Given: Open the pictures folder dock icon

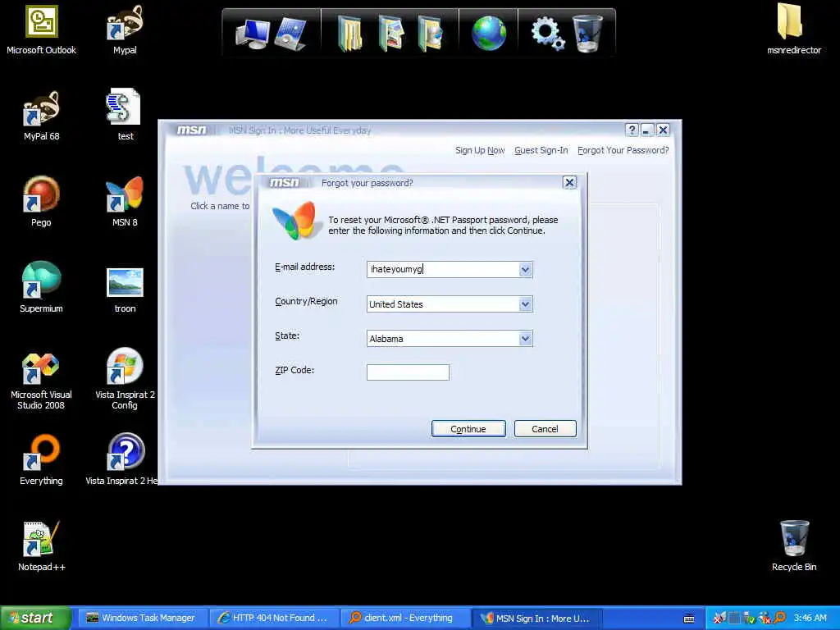Looking at the screenshot, I should click(x=391, y=34).
